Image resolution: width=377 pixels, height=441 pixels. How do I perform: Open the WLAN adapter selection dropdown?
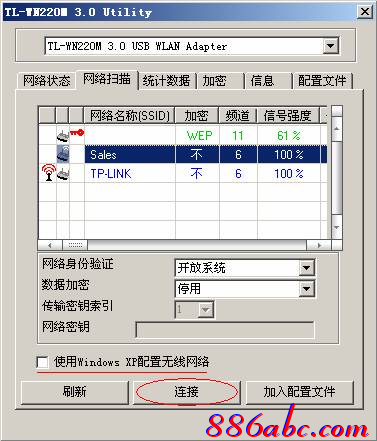click(331, 46)
